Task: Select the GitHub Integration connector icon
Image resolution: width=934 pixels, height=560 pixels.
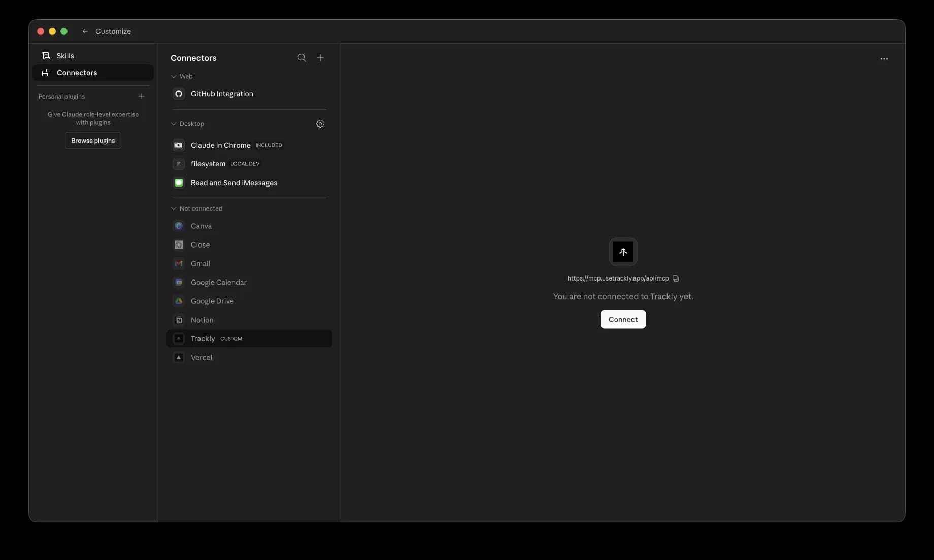Action: tap(178, 94)
